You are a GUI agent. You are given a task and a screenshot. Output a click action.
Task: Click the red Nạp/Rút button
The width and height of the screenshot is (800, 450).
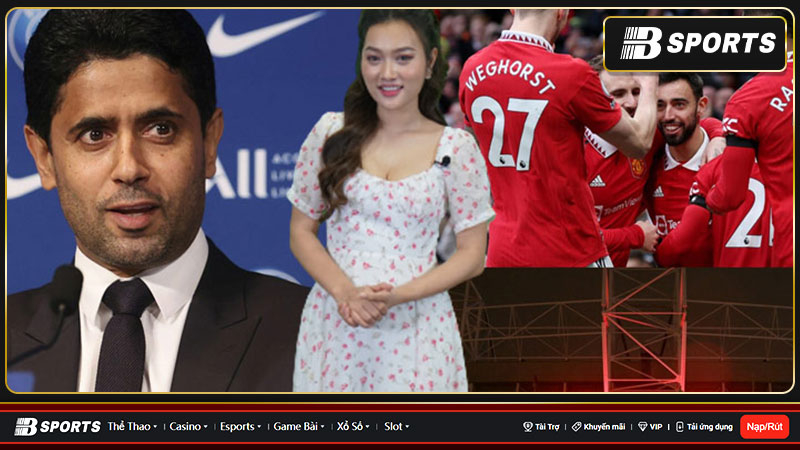[764, 427]
